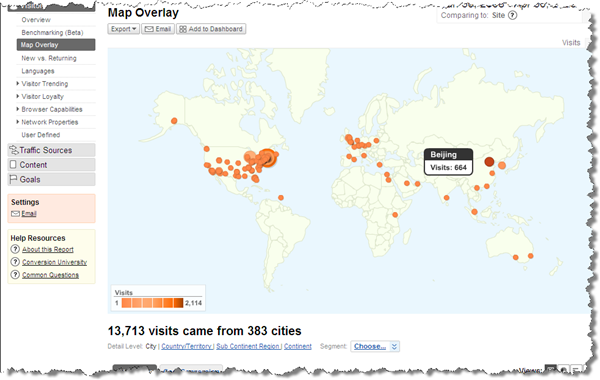Open the Traffic Sources section

51,150
